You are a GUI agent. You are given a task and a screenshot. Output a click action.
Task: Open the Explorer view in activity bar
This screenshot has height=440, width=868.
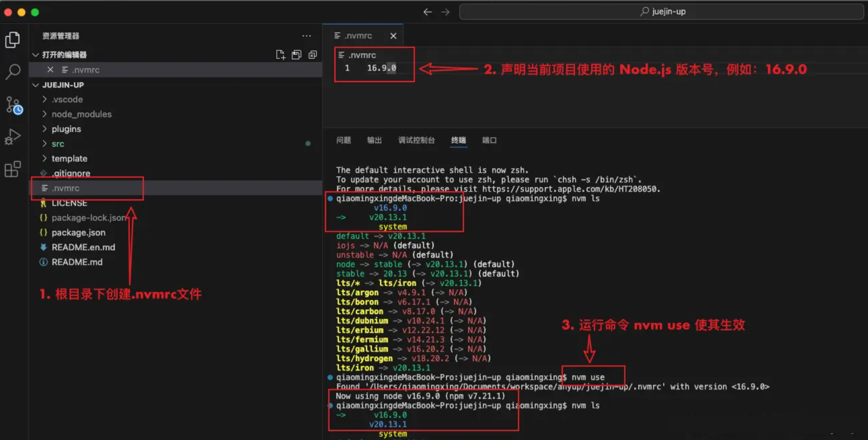tap(13, 40)
